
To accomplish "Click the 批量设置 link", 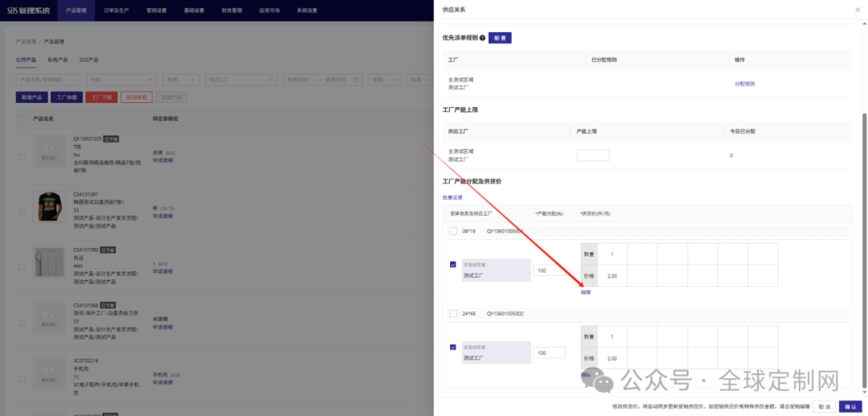I will [452, 197].
